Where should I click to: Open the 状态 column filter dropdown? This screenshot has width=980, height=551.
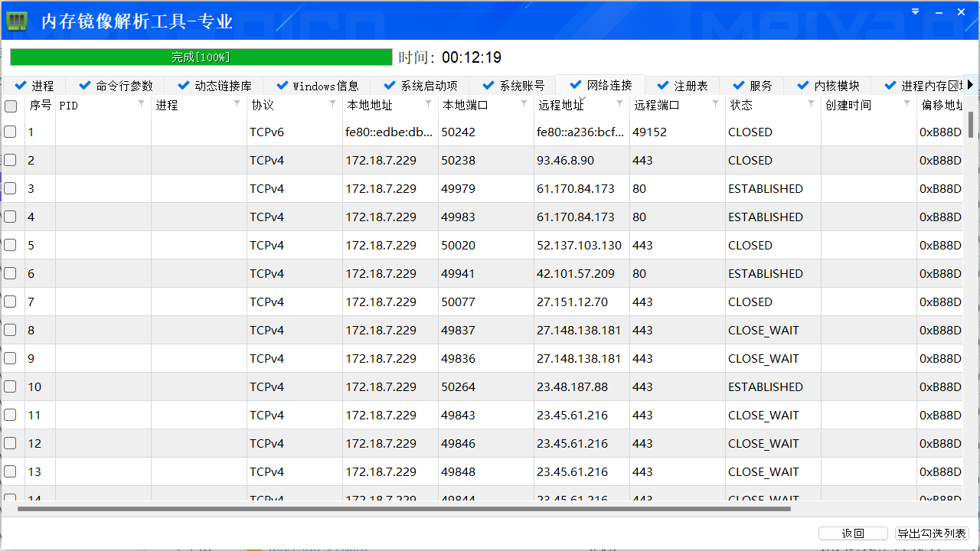click(x=811, y=103)
